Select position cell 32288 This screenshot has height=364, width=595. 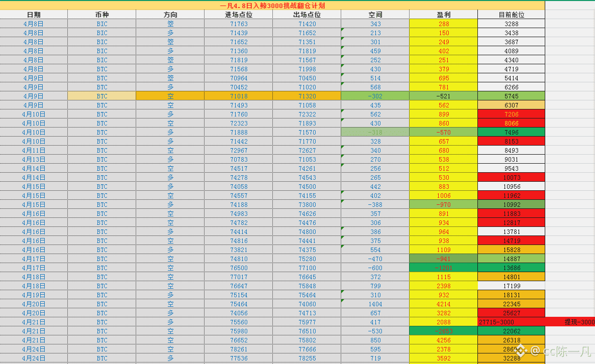point(511,358)
